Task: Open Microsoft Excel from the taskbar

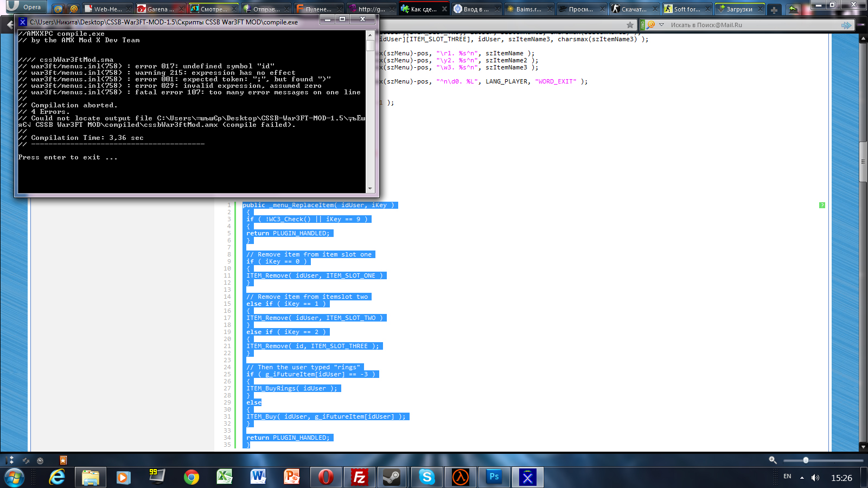Action: pyautogui.click(x=224, y=477)
